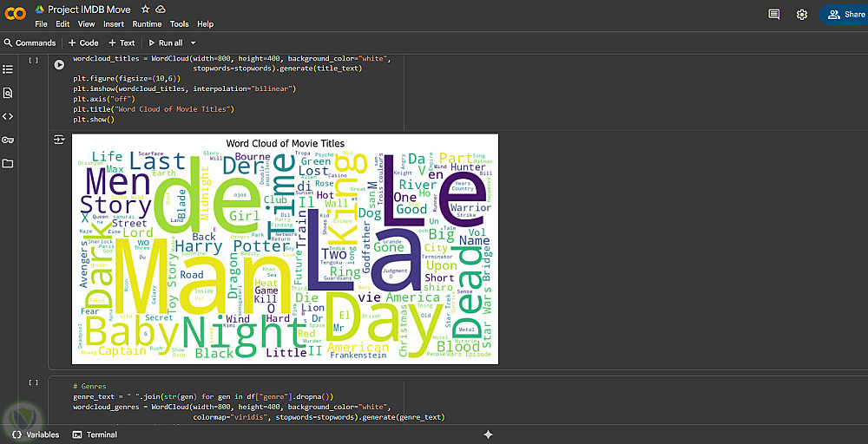
Task: Open the comments panel icon
Action: 774,15
